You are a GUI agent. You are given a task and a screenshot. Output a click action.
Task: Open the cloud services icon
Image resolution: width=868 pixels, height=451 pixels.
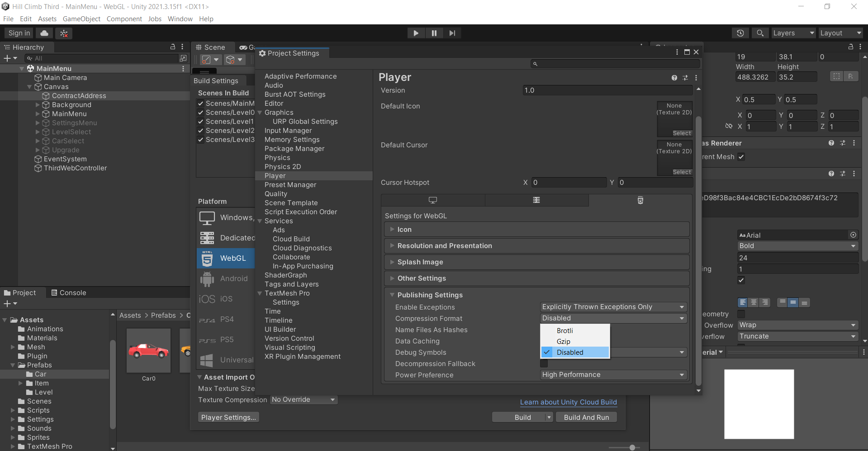pos(44,33)
